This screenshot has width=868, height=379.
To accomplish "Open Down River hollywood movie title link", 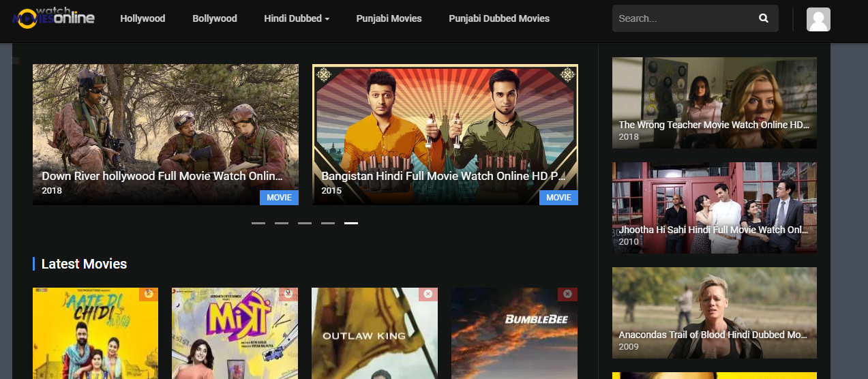I will [162, 176].
